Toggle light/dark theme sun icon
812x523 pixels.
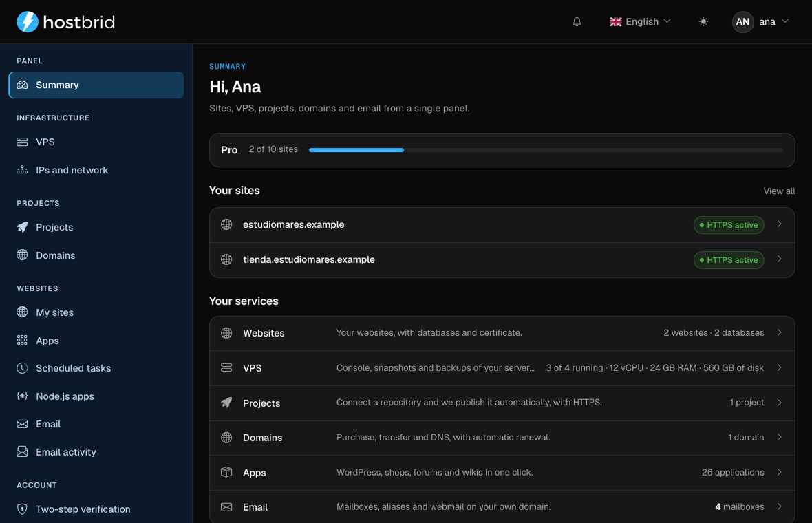pyautogui.click(x=703, y=22)
